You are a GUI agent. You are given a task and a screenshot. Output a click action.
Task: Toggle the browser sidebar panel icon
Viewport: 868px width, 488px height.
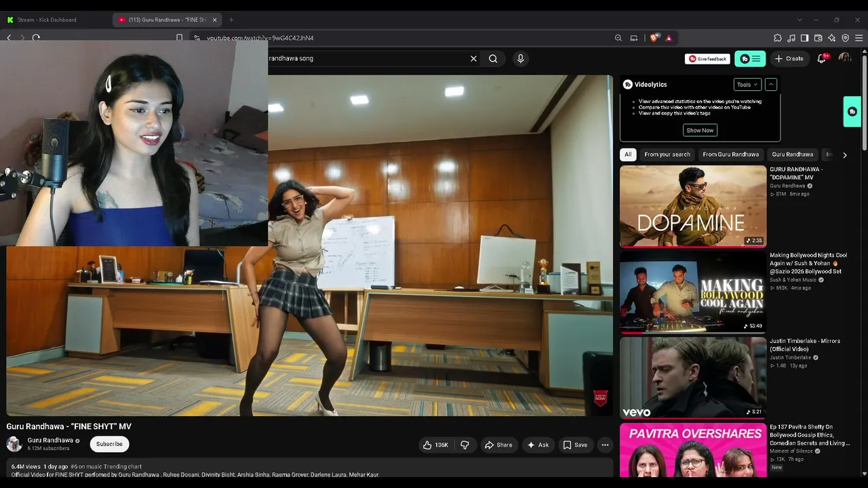[x=804, y=38]
